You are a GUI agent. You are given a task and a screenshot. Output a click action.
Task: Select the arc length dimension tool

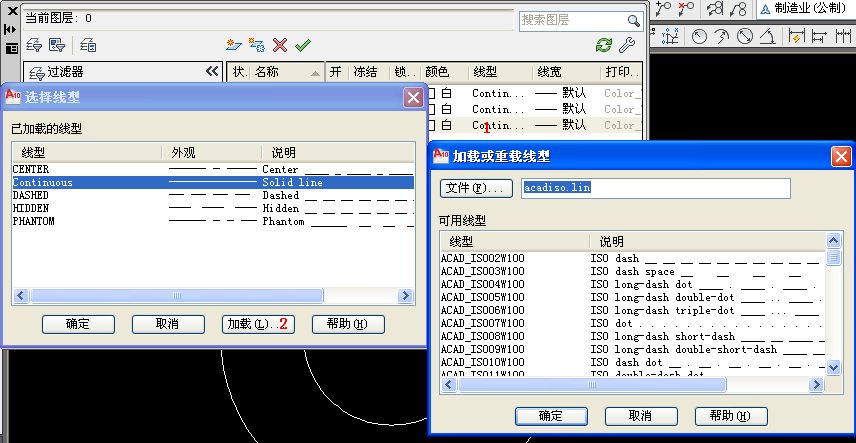coord(722,37)
